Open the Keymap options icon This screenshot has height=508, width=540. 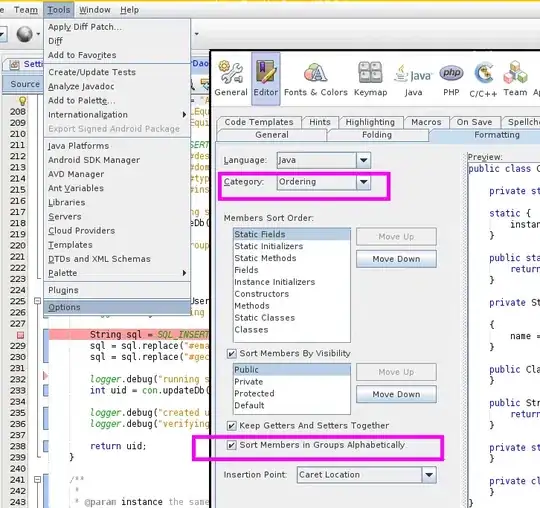pos(371,79)
